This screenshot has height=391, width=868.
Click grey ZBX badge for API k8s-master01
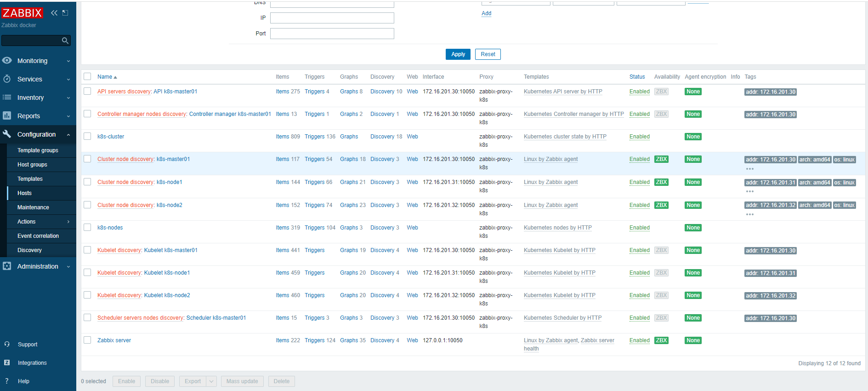coord(661,92)
